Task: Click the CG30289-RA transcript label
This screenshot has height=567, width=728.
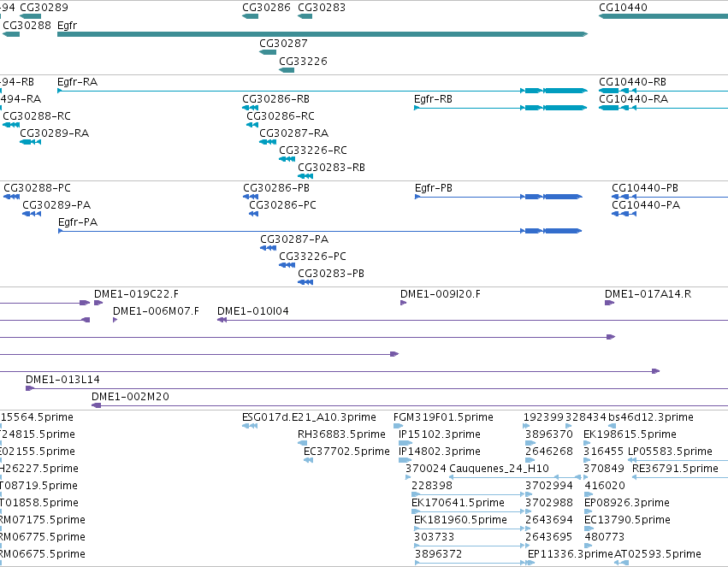Action: (54, 133)
